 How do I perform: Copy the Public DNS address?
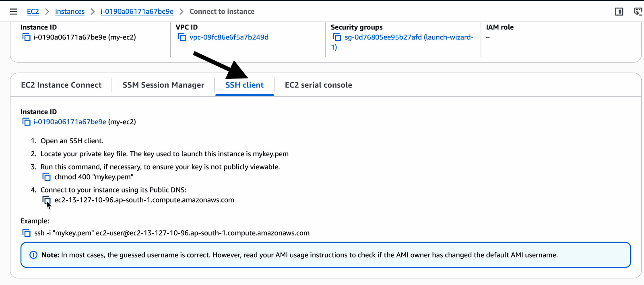47,200
